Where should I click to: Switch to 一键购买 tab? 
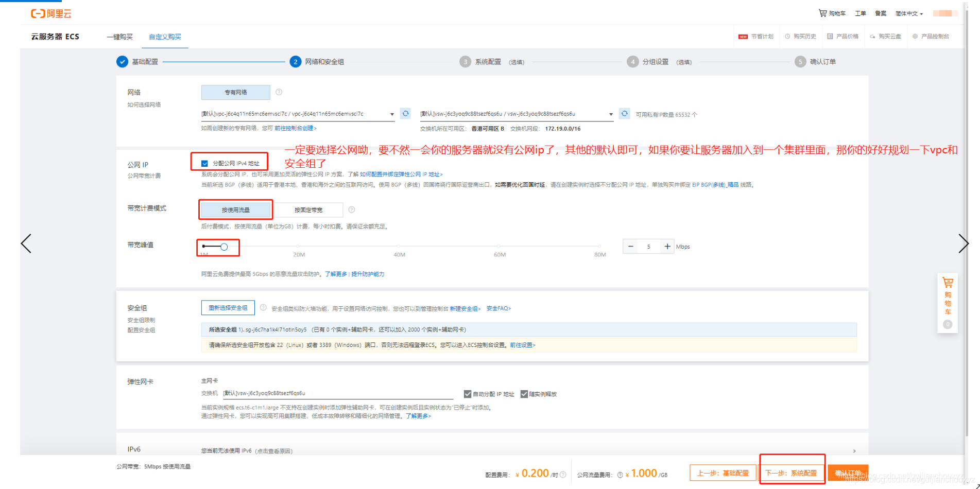(x=119, y=37)
